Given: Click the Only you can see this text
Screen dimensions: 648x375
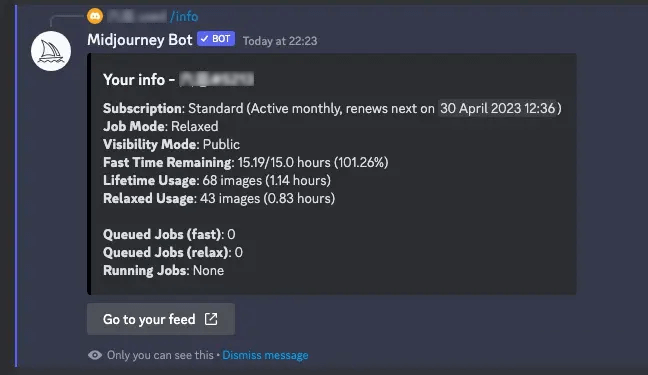Looking at the screenshot, I should tap(160, 355).
